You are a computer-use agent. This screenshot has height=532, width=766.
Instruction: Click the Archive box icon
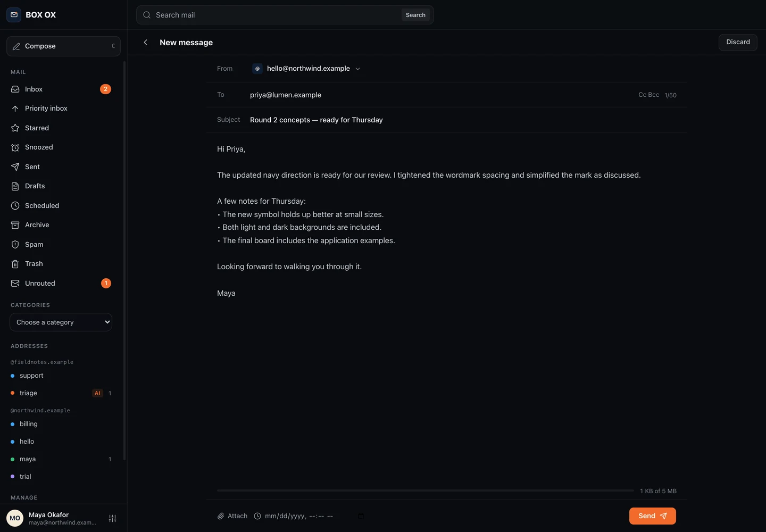(x=15, y=225)
